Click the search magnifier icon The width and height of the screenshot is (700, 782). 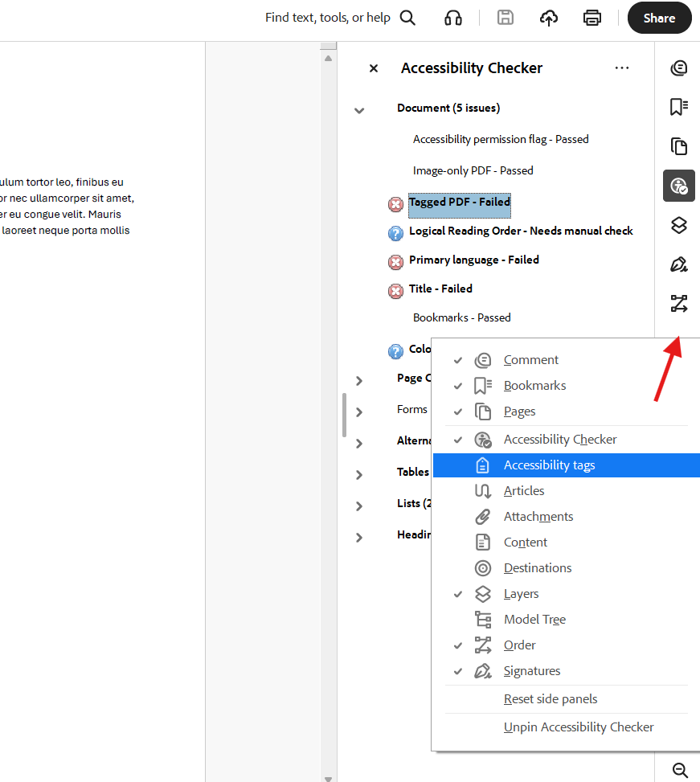407,18
